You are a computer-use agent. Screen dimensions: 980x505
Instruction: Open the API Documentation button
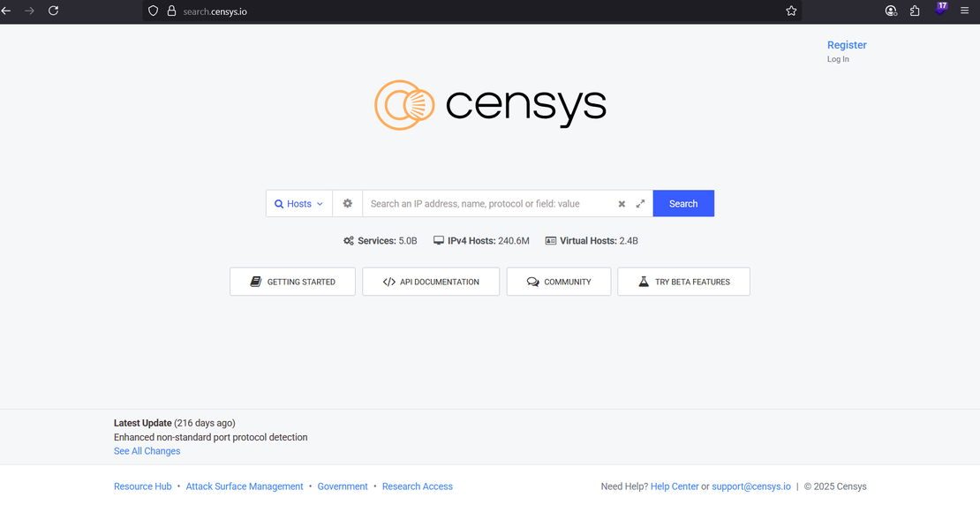(431, 282)
